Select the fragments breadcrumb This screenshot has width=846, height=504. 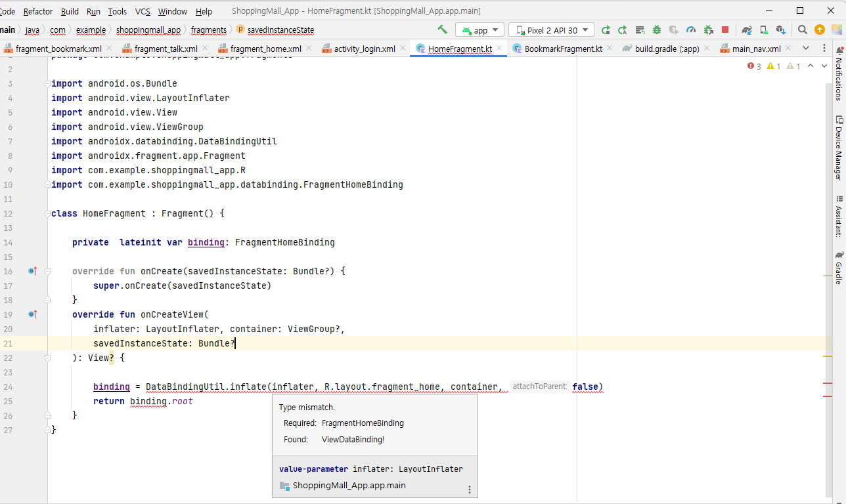(209, 30)
